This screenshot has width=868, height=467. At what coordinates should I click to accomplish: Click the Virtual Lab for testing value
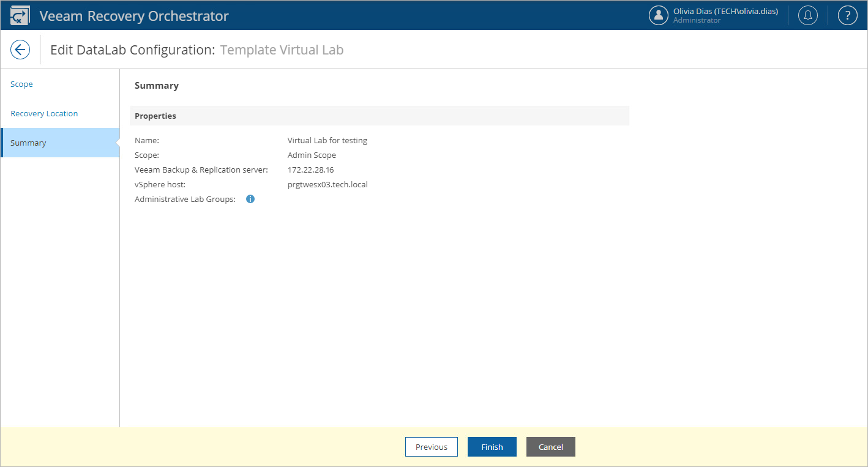(x=327, y=140)
